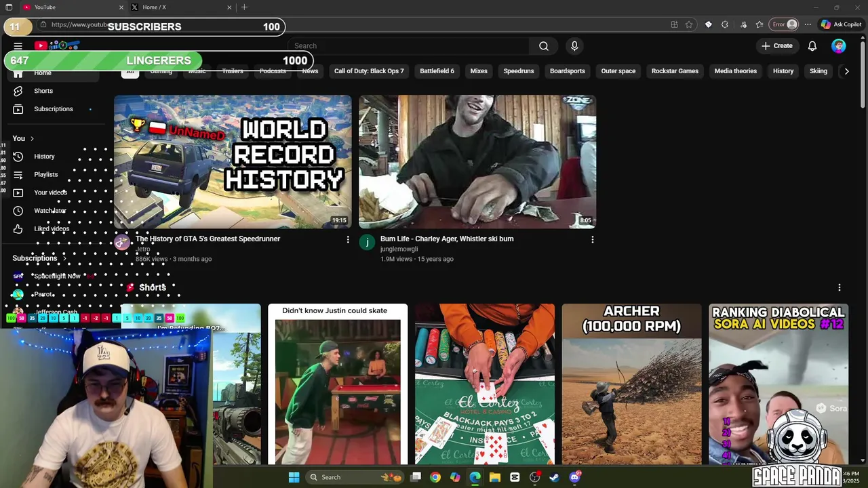Viewport: 868px width, 488px height.
Task: Select the Call of Duty: Black Ops 7 chip
Action: [369, 71]
